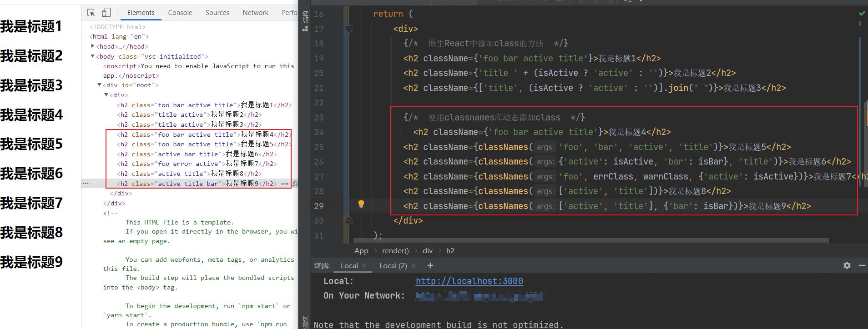Select the Local (2) terminal tab
The width and height of the screenshot is (868, 329).
coord(393,266)
